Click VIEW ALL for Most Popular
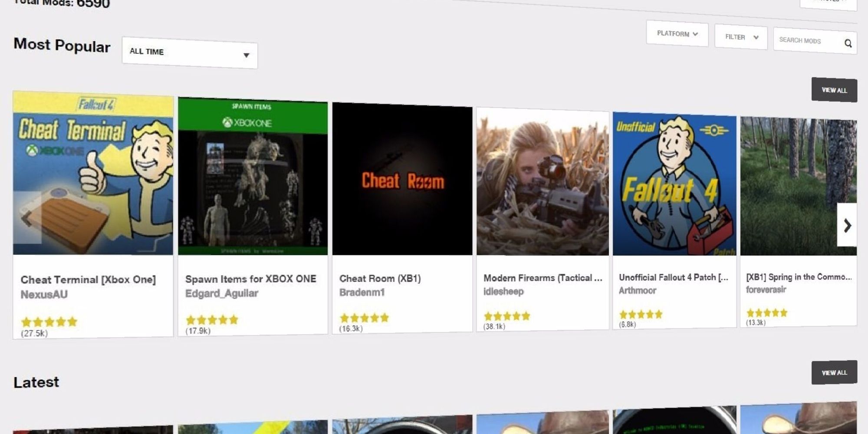868x434 pixels. (834, 90)
